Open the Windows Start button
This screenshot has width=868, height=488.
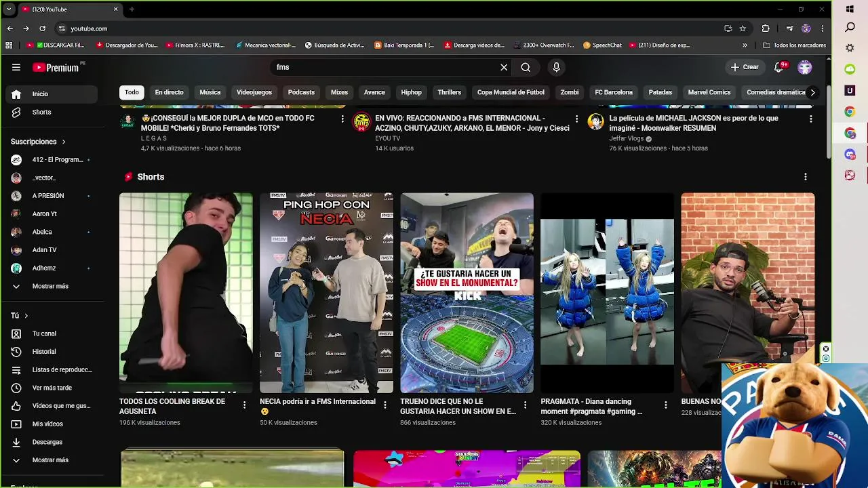850,9
